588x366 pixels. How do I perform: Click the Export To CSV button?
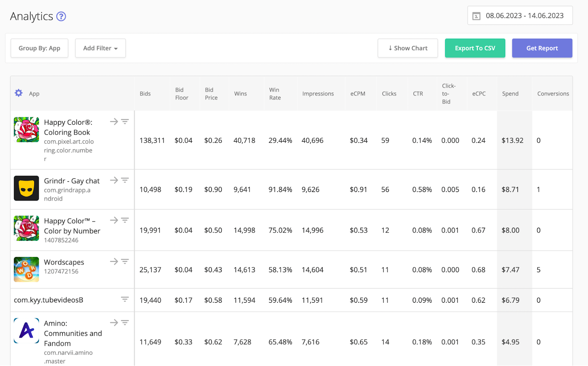(475, 48)
